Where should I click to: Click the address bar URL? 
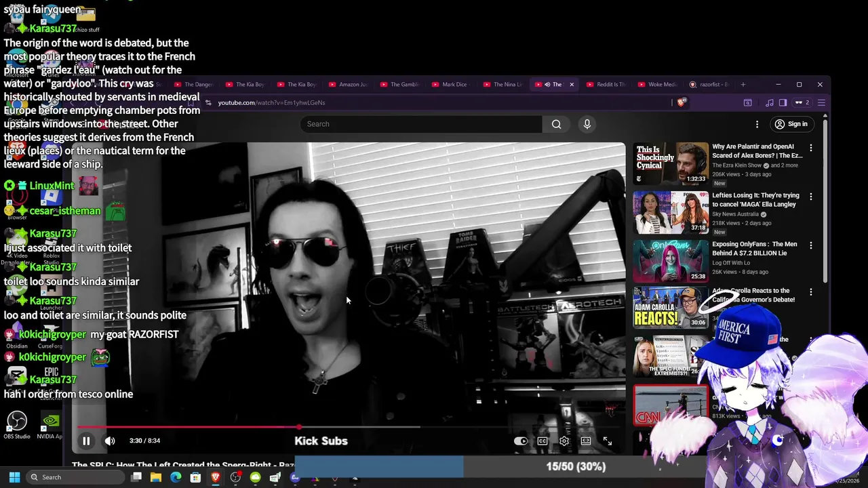pos(271,102)
